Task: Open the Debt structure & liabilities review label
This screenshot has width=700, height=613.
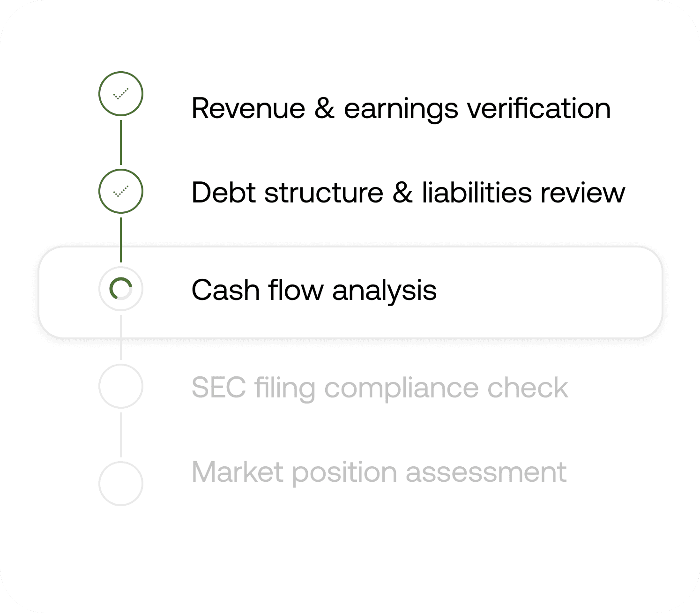Action: pos(408,193)
